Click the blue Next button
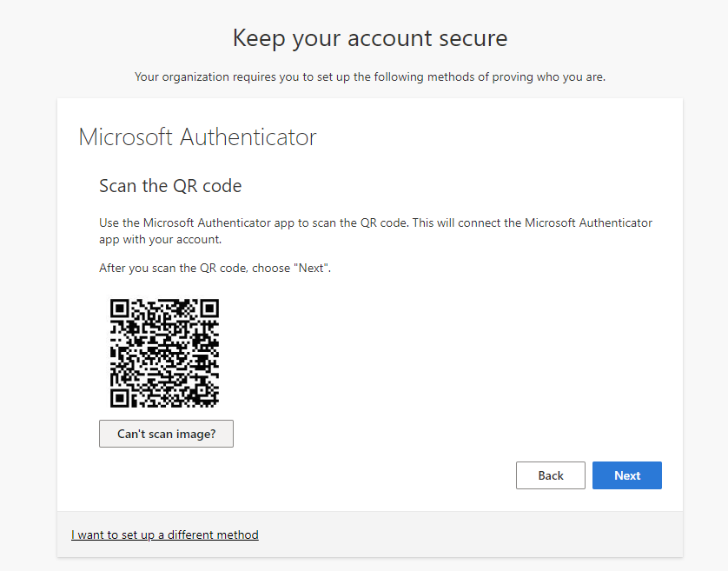This screenshot has height=571, width=728. (626, 475)
